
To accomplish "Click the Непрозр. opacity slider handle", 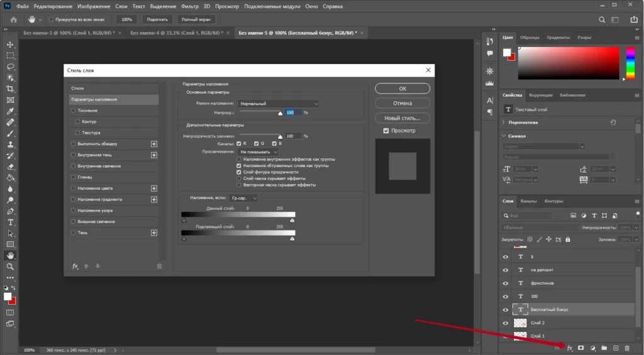I will [x=280, y=113].
